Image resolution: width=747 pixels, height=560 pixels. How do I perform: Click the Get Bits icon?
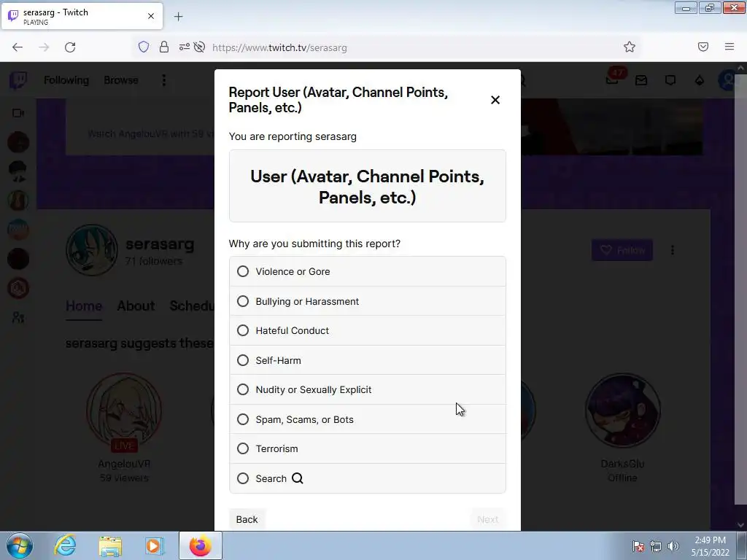[x=700, y=80]
